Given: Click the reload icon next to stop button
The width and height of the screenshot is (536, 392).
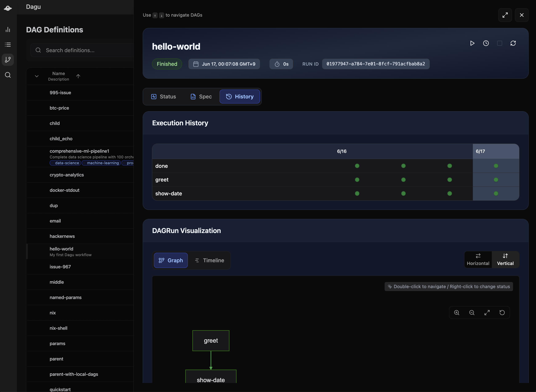Looking at the screenshot, I should pyautogui.click(x=513, y=43).
